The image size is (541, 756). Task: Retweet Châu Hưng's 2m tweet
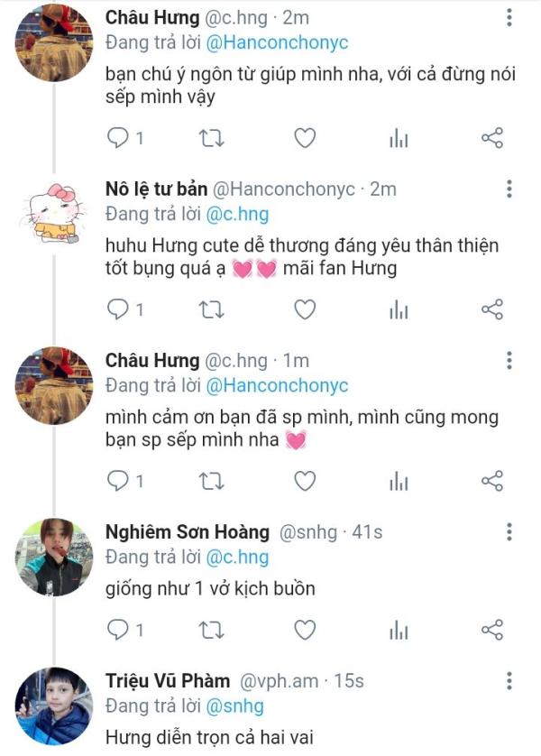tap(211, 138)
